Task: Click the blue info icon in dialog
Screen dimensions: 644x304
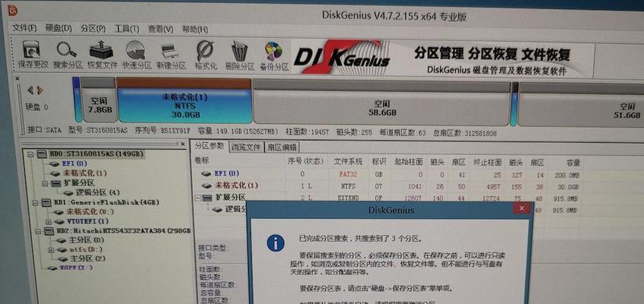Action: tap(276, 243)
